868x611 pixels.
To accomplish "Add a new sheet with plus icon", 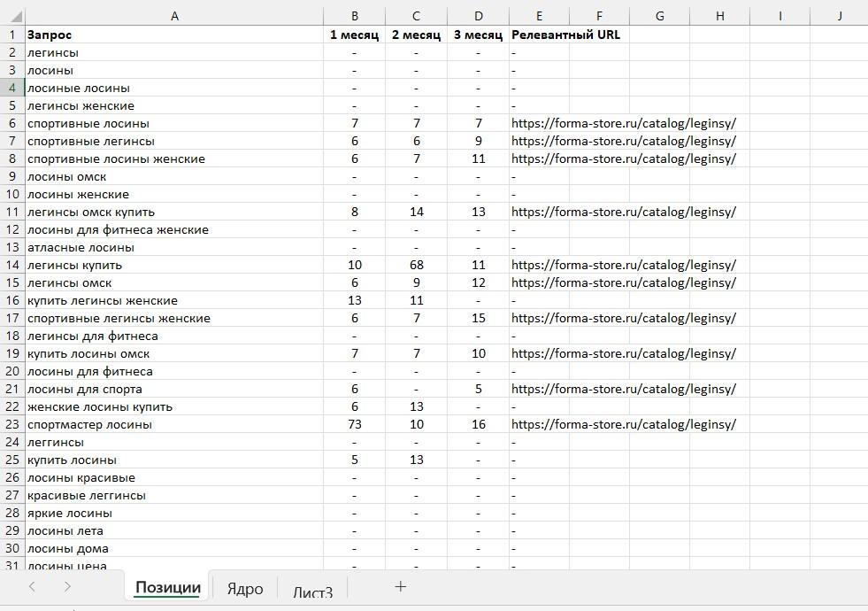I will [x=400, y=586].
